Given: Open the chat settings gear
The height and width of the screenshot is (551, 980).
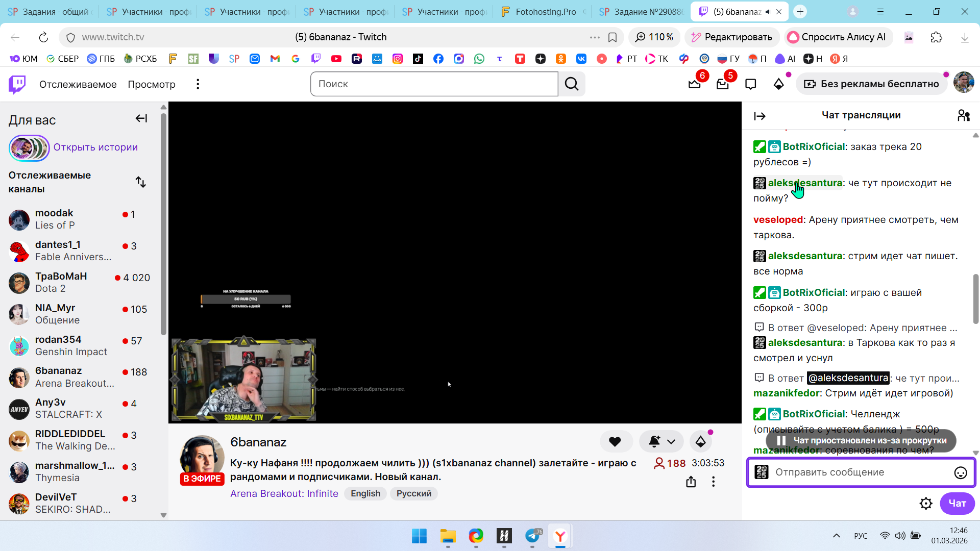Looking at the screenshot, I should coord(925,504).
